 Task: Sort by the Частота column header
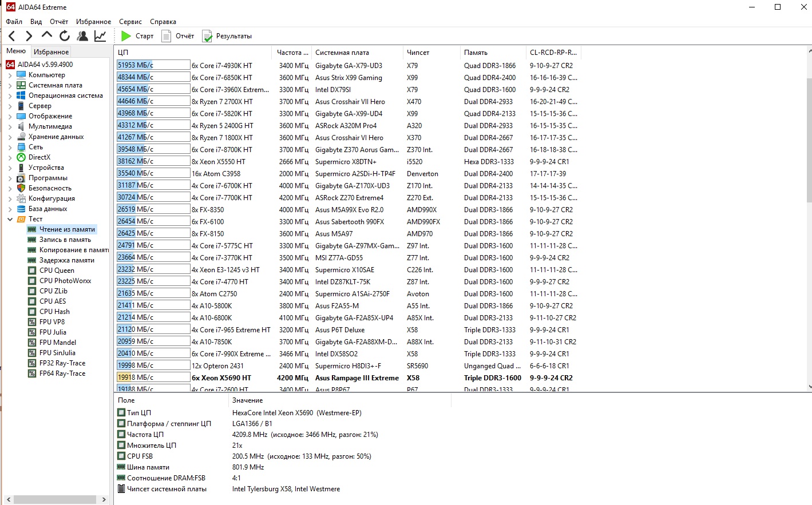pos(293,53)
